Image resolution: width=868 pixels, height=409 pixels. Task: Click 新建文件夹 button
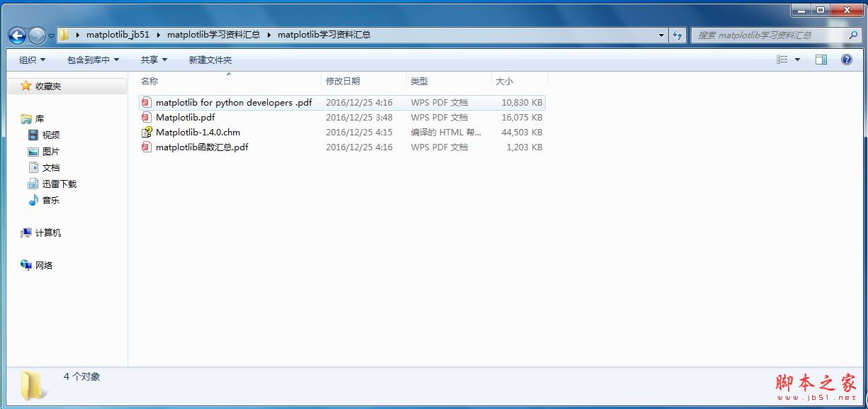coord(210,60)
